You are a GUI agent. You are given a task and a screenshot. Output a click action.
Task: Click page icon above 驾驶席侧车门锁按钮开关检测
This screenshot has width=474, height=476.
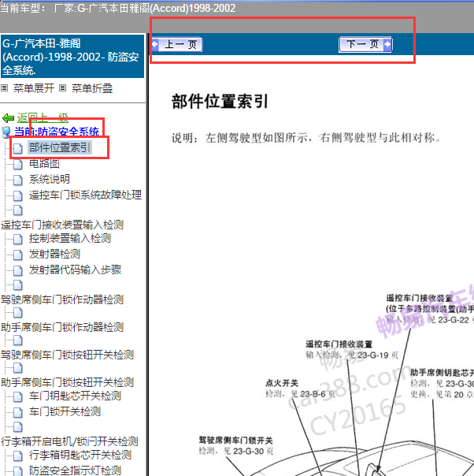(18, 340)
